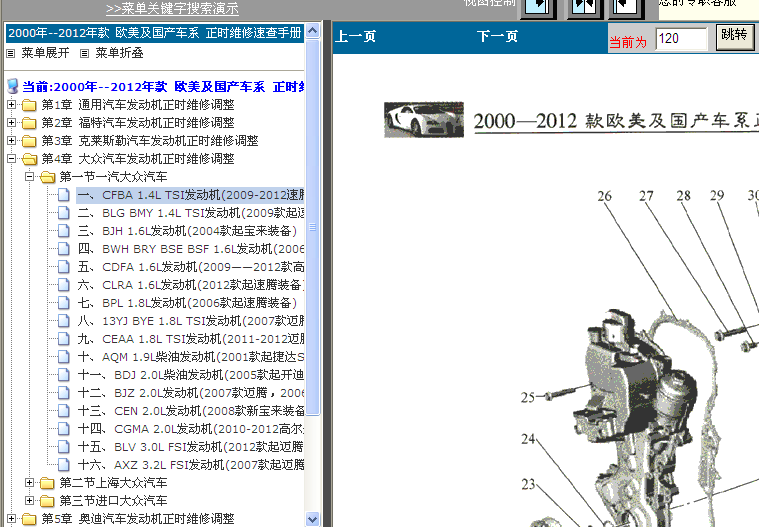Screen dimensions: 759x527
Task: Click the 菜单折叠 collapse-all menu button
Action: pos(119,53)
